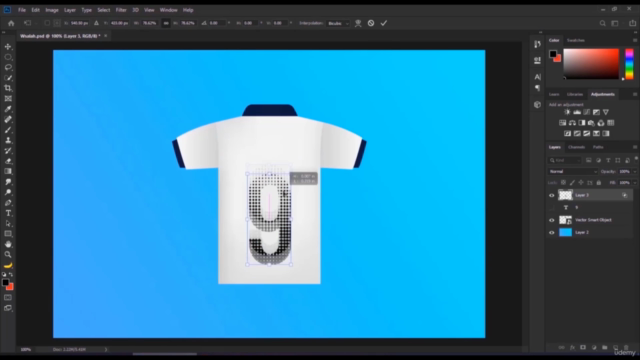Select the Hand tool
The height and width of the screenshot is (360, 640).
[8, 244]
